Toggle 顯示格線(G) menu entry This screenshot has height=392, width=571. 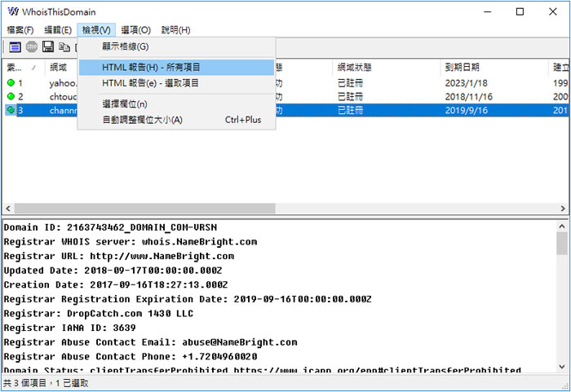177,46
